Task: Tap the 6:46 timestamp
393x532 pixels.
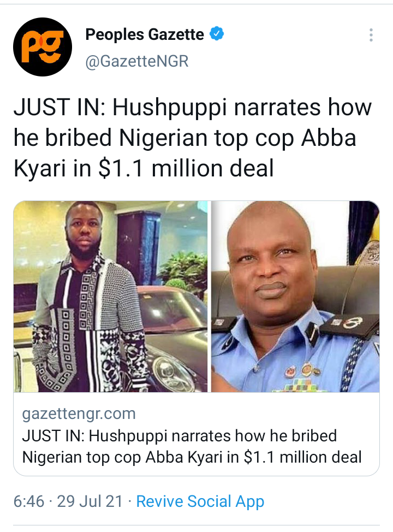Action: pos(29,501)
